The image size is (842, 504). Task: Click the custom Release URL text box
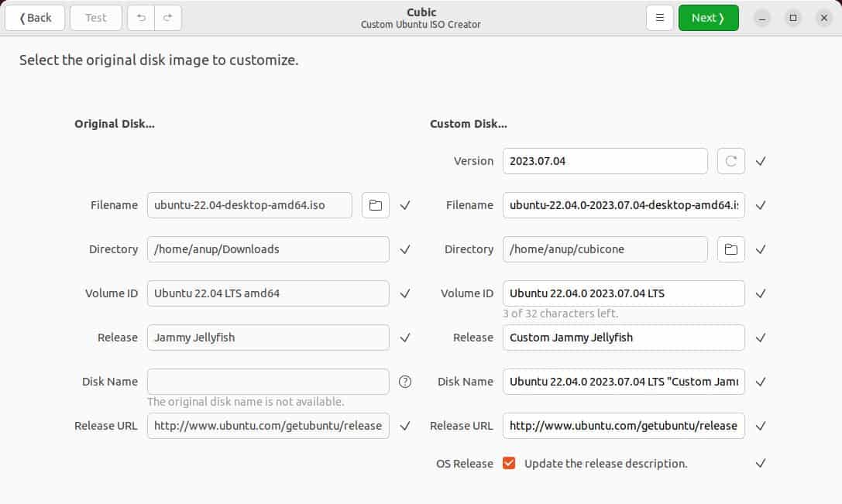(623, 426)
